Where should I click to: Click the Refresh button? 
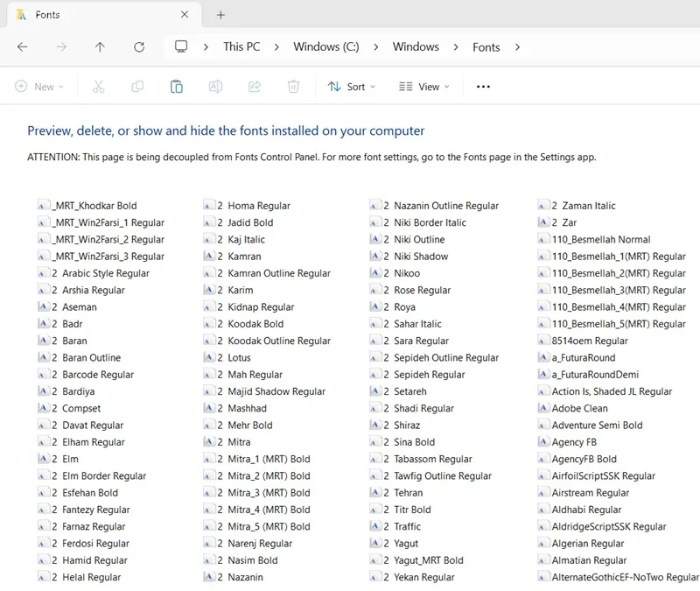pyautogui.click(x=139, y=47)
